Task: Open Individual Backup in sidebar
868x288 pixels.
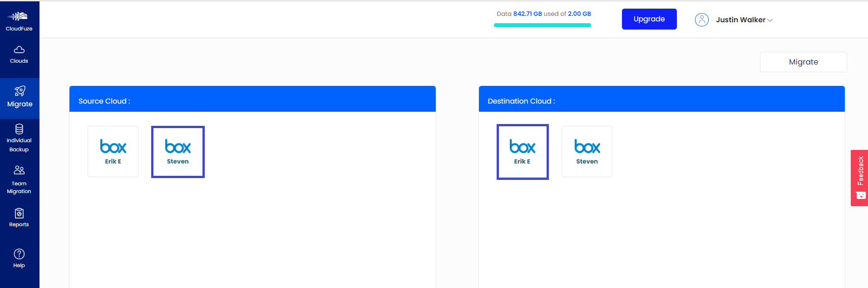Action: click(19, 138)
